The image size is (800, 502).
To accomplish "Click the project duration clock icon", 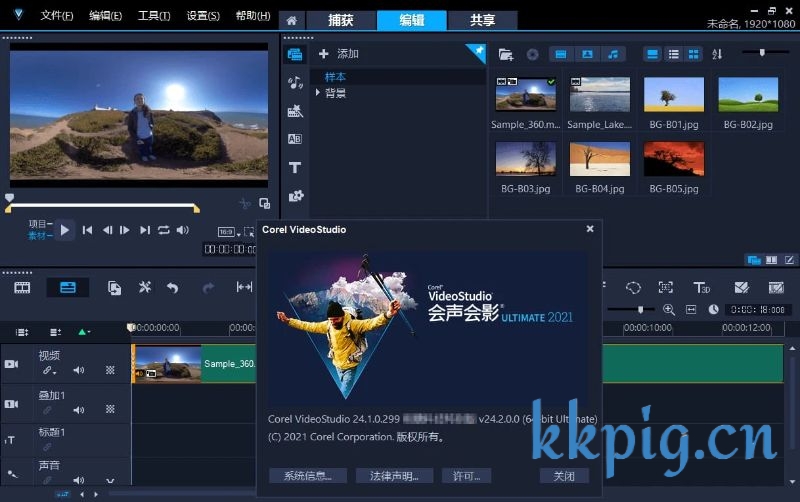I will pos(713,310).
